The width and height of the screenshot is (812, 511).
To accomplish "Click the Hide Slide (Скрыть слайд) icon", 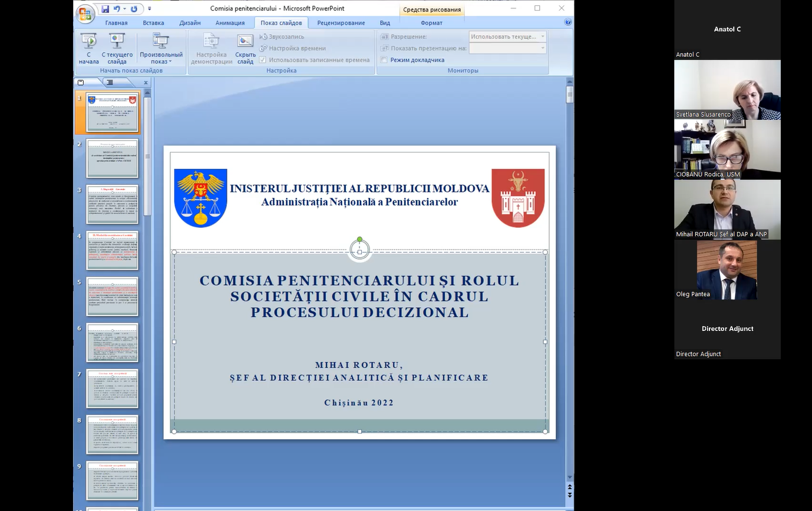I will (245, 48).
